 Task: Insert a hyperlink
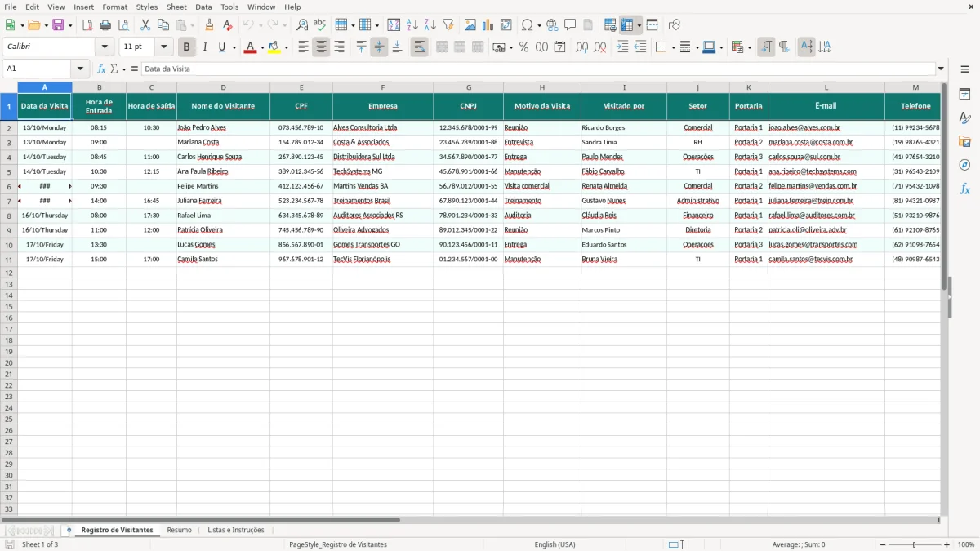click(x=552, y=25)
